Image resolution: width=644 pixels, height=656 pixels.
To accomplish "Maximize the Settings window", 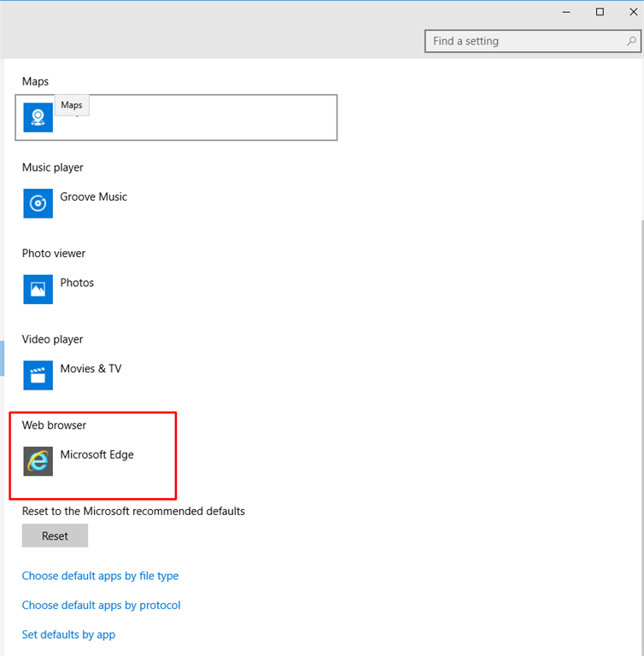I will click(x=600, y=12).
